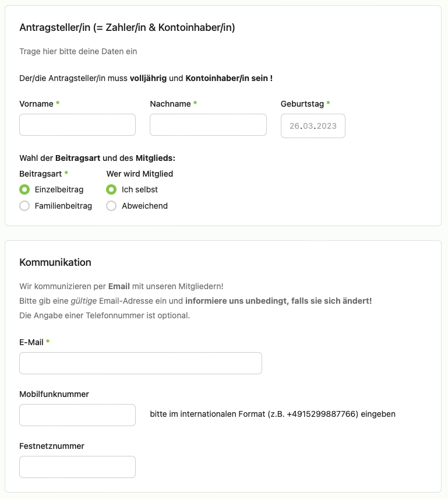Image resolution: width=448 pixels, height=499 pixels.
Task: Click the Vorname field label
Action: [x=36, y=104]
